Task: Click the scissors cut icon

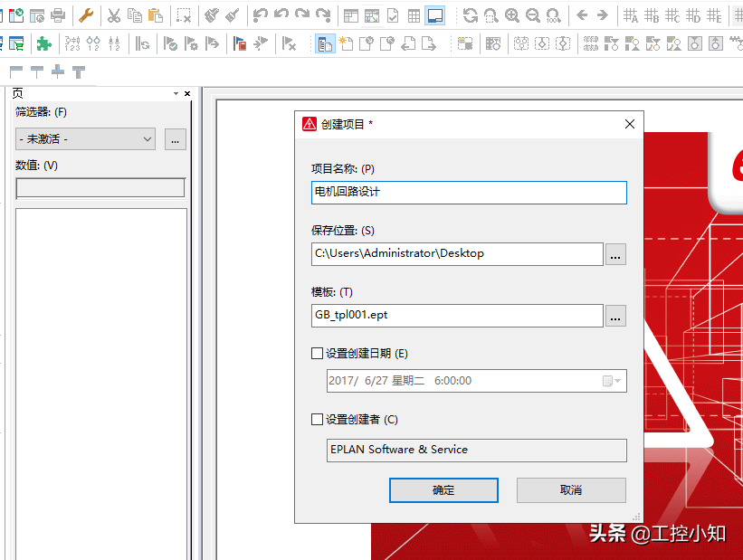Action: coord(114,15)
